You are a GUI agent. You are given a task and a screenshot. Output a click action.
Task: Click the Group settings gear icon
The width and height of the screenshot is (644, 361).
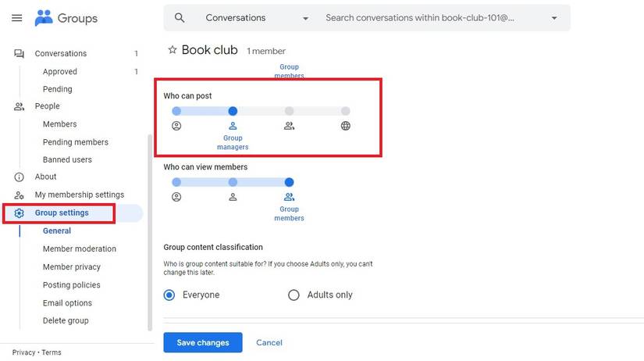click(20, 213)
